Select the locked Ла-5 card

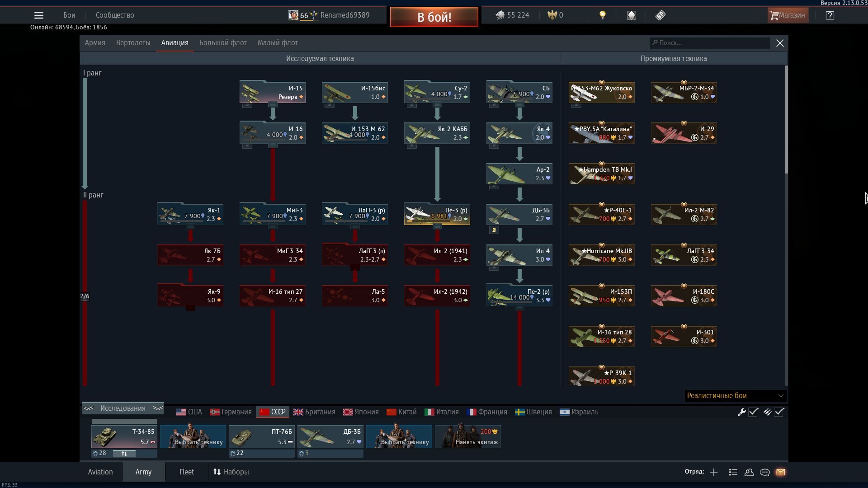(x=355, y=296)
